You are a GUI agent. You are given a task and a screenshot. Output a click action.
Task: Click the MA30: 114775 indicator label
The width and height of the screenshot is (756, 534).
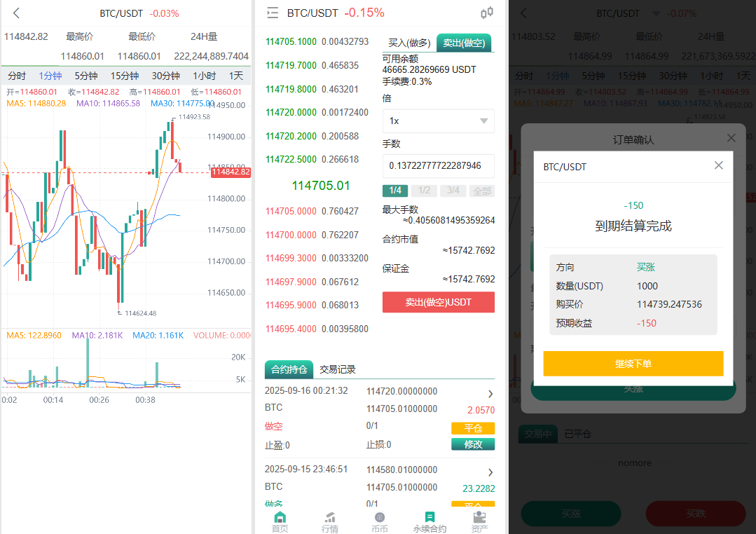point(181,103)
